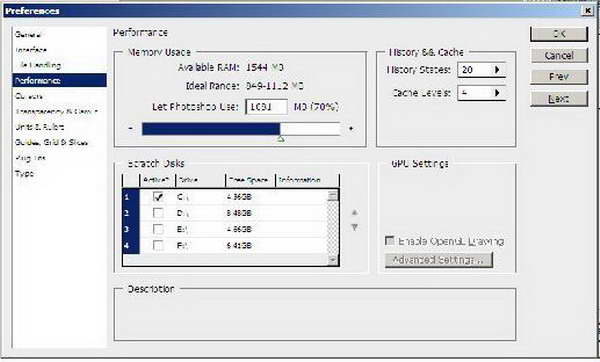Screen dimensions: 600x362
Task: Go to the Next preferences page
Action: 559,99
